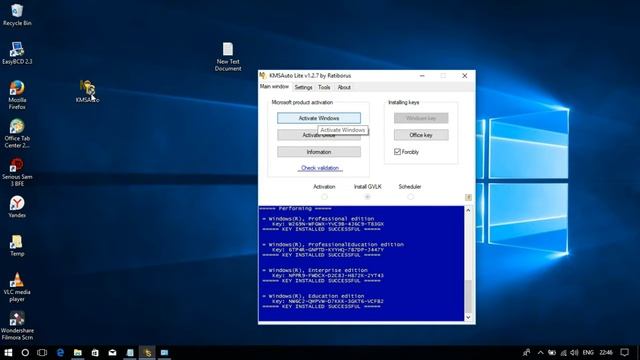Open Cortana search circle on taskbar

click(25, 352)
